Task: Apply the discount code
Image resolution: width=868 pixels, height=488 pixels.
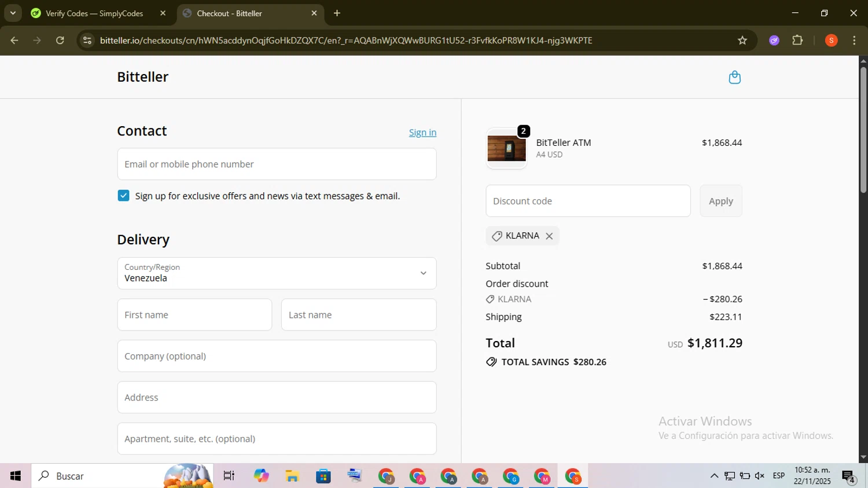Action: pos(721,201)
